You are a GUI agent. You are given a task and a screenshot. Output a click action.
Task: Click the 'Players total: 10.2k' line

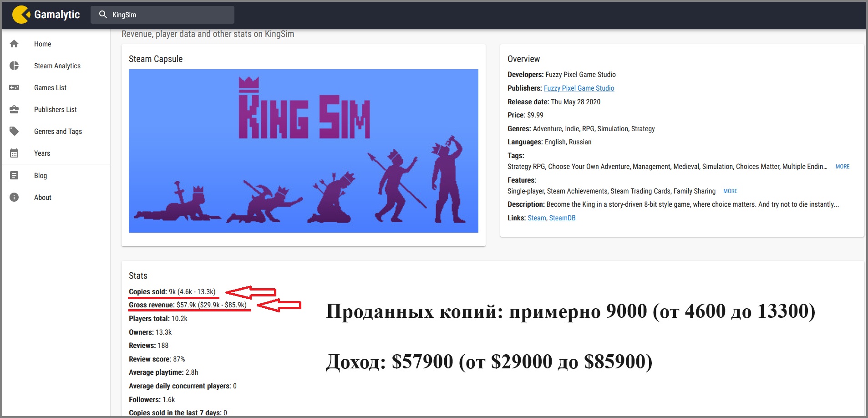tap(158, 318)
